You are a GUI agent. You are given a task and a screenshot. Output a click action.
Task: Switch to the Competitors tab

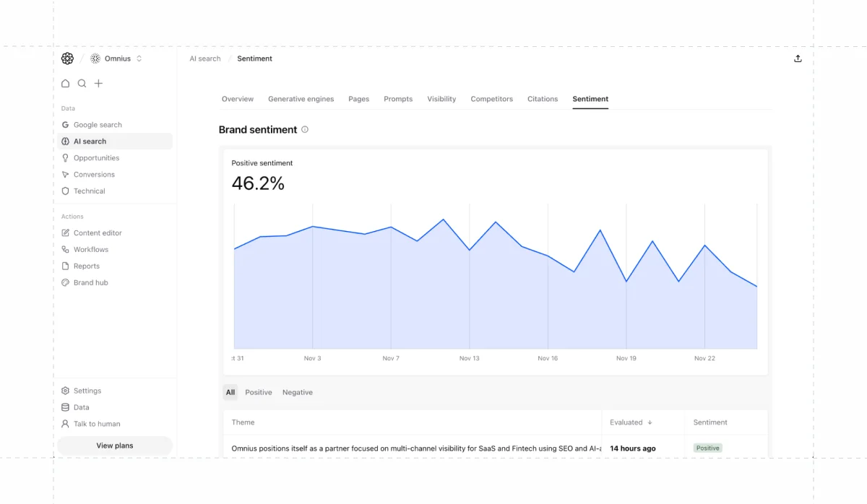click(x=491, y=99)
